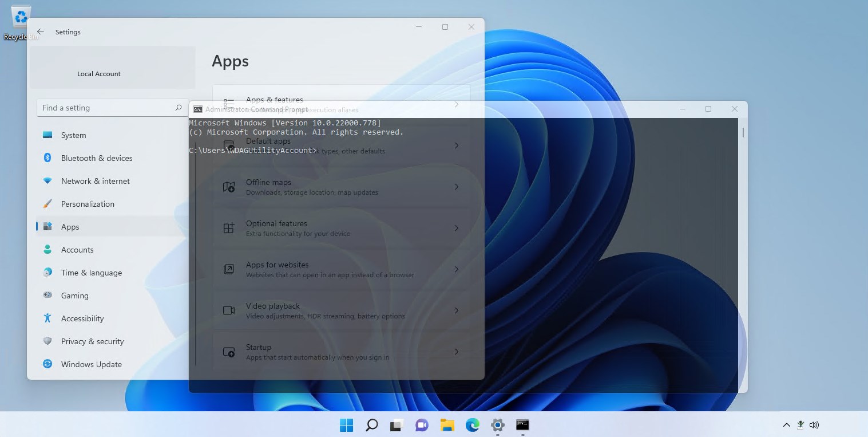Image resolution: width=868 pixels, height=437 pixels.
Task: Open the Gaming controller icon
Action: (x=48, y=295)
